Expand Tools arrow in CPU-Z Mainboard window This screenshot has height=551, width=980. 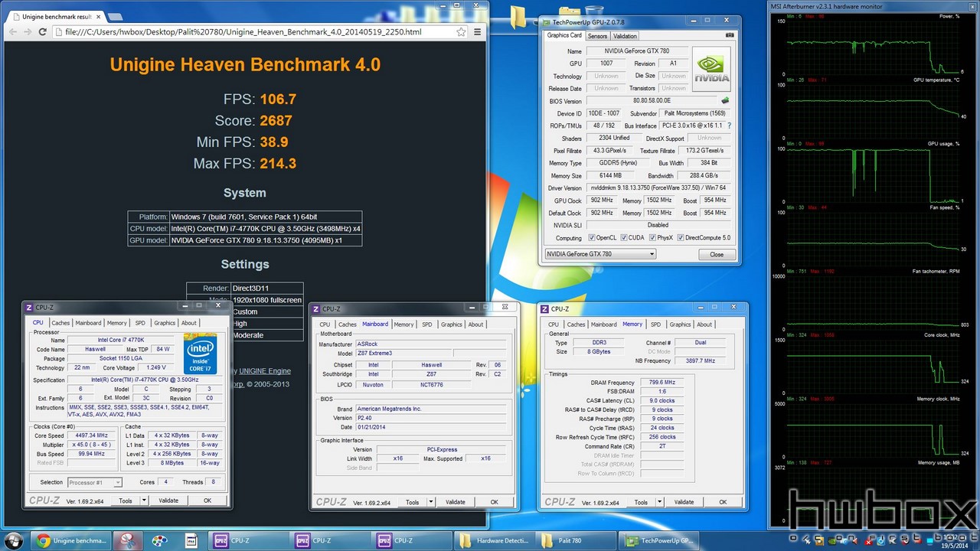pos(431,502)
